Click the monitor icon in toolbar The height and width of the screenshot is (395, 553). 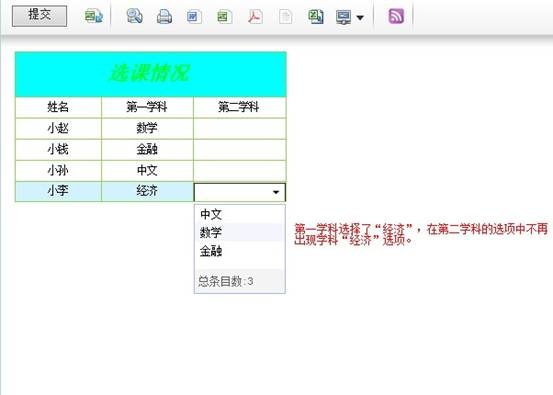tap(344, 17)
